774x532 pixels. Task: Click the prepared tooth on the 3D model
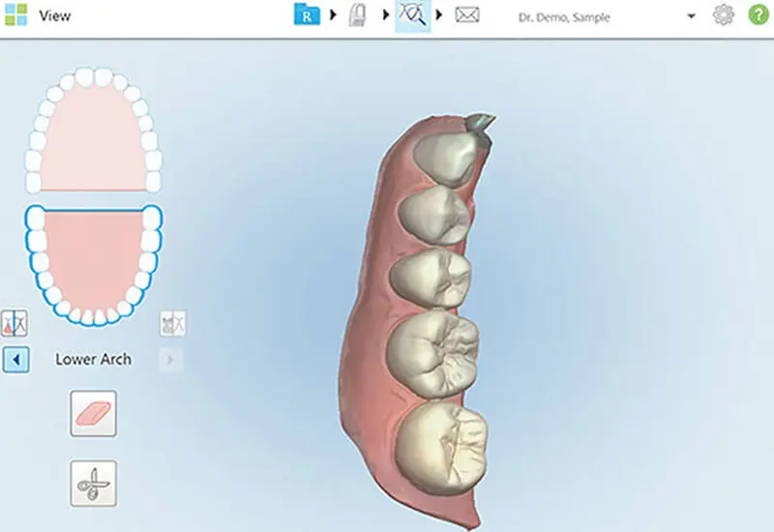pyautogui.click(x=479, y=127)
